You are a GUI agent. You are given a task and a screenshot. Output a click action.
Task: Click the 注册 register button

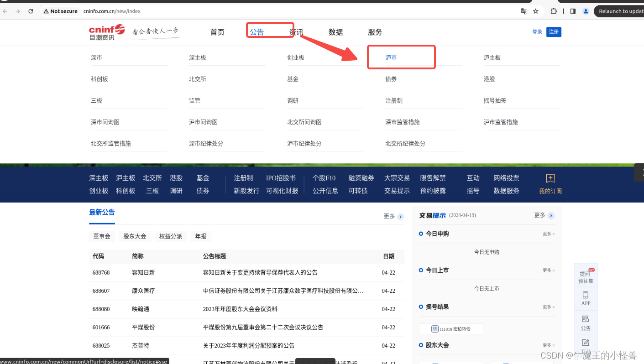[x=554, y=32]
